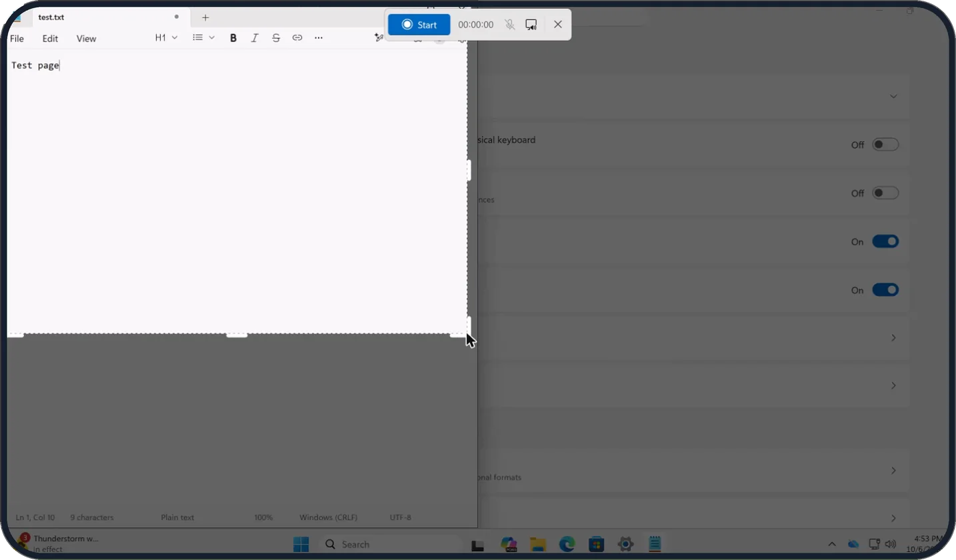Close the screen recorder bar with X

pos(558,25)
